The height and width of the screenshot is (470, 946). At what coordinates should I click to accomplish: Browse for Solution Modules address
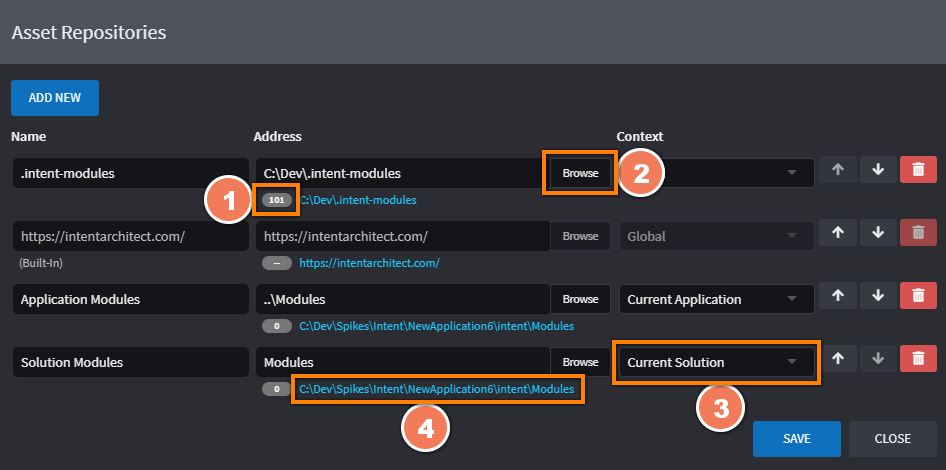(580, 362)
